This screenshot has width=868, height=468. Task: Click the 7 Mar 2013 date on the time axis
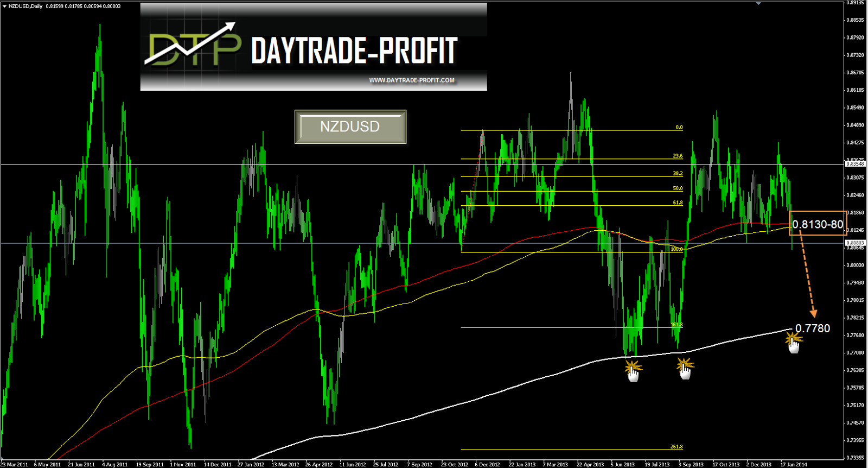[556, 465]
